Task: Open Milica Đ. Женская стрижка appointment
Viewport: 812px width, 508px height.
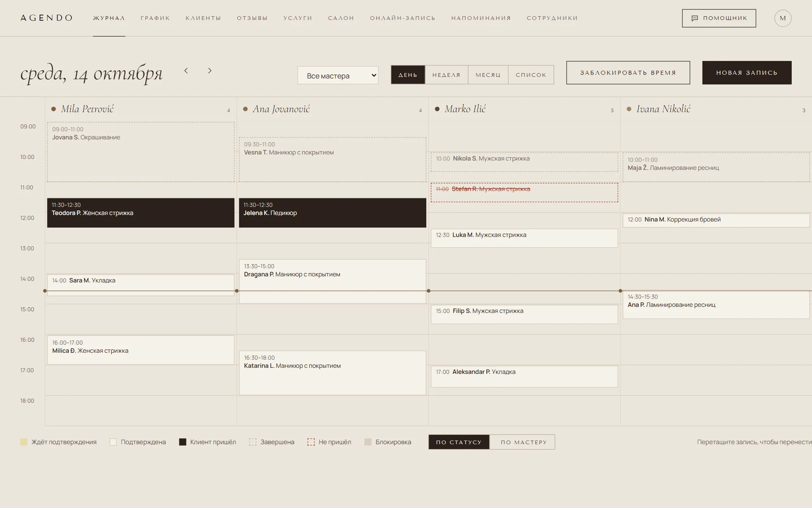Action: point(141,350)
